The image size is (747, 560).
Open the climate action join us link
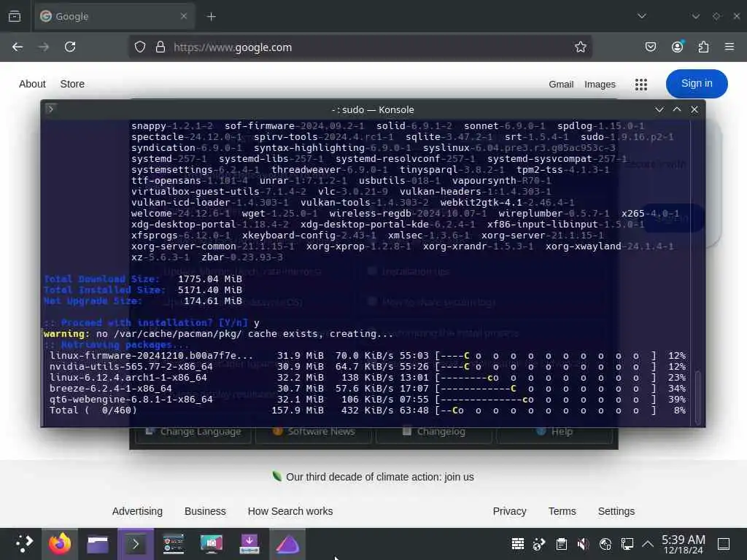(379, 477)
